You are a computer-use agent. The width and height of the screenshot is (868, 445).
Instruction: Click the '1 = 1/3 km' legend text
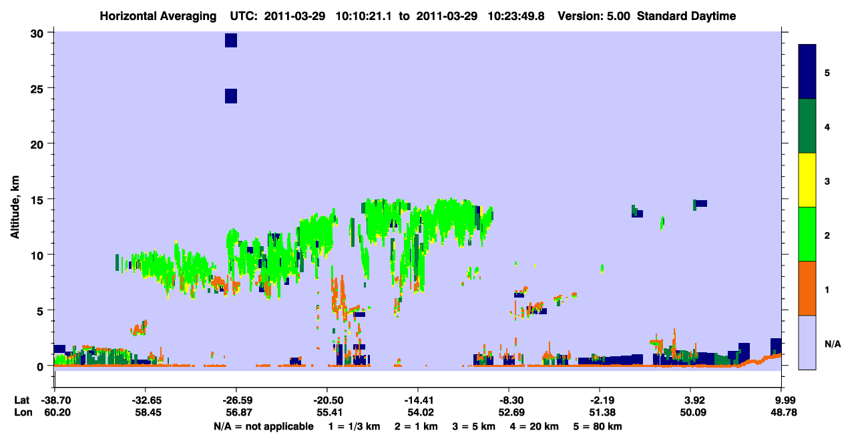[355, 426]
